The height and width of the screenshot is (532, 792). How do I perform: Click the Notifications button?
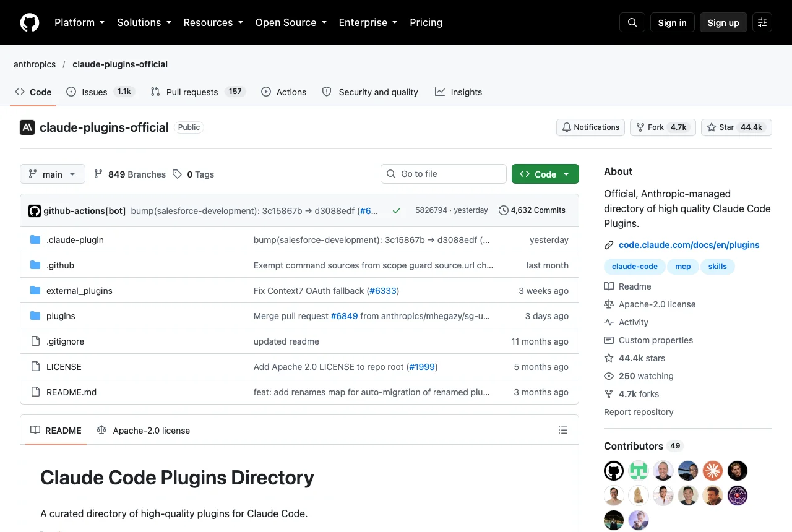(590, 127)
